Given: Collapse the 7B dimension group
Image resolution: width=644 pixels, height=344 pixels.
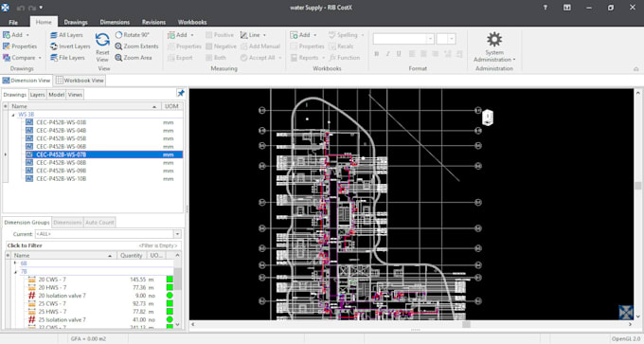Looking at the screenshot, I should [x=15, y=272].
